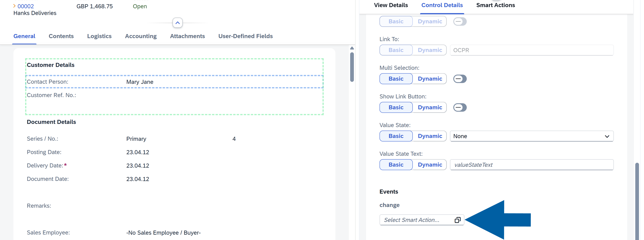644x240 pixels.
Task: Select Basic mode for Link To
Action: [396, 50]
